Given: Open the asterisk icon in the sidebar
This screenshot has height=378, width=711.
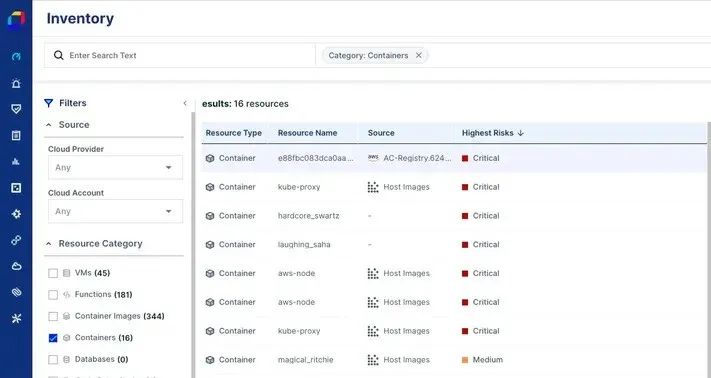Looking at the screenshot, I should click(16, 319).
